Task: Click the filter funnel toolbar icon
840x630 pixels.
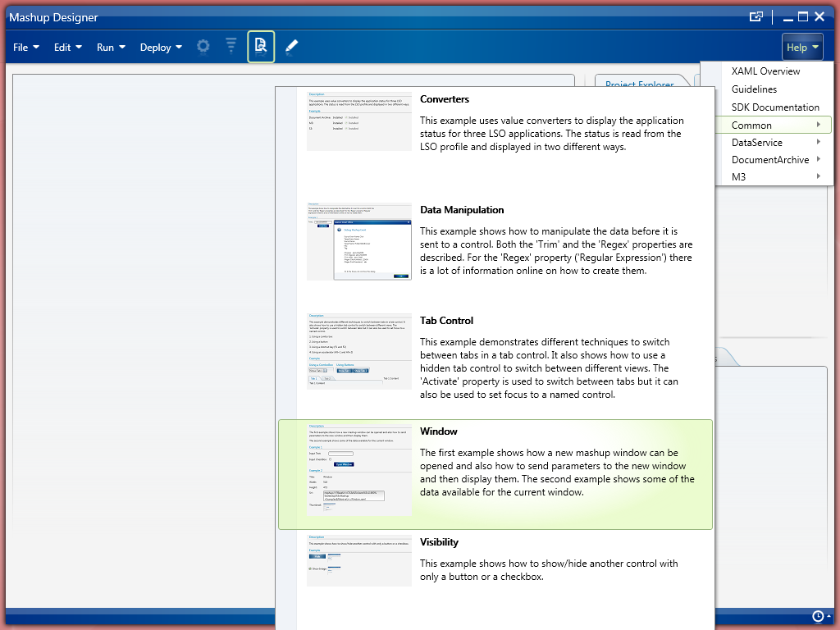Action: pos(231,47)
